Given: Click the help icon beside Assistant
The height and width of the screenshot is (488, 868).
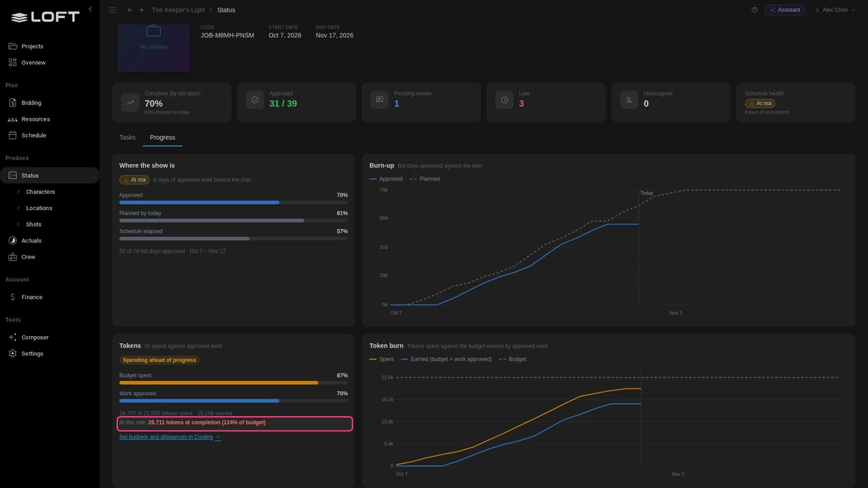Looking at the screenshot, I should point(754,10).
